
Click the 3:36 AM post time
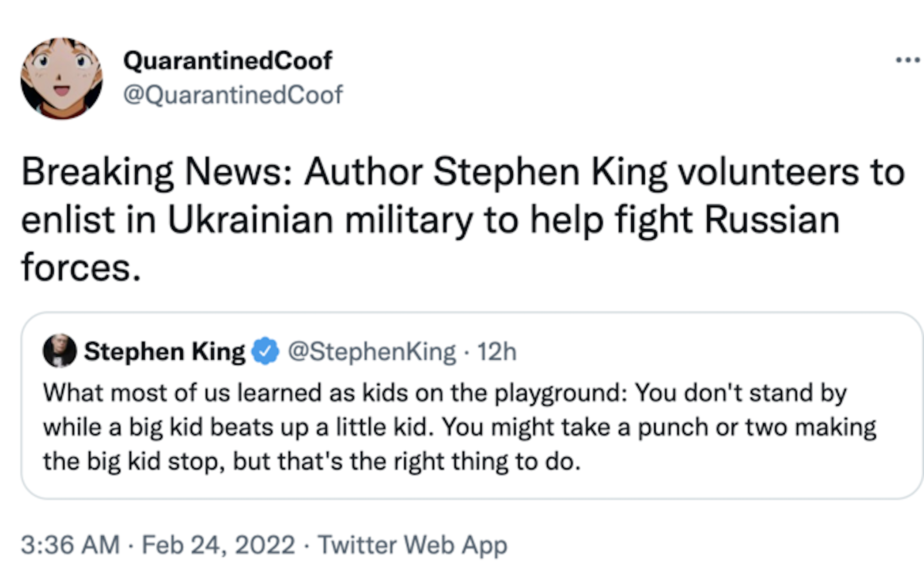pos(70,545)
